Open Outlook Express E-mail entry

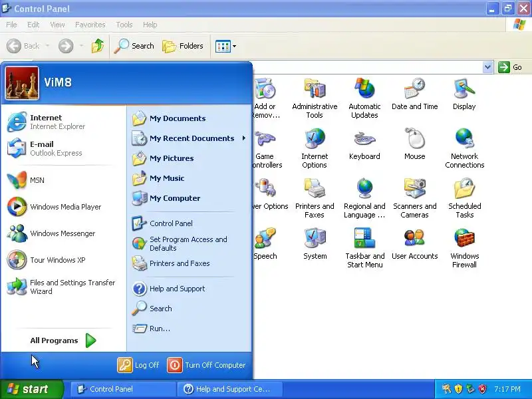[x=63, y=148]
